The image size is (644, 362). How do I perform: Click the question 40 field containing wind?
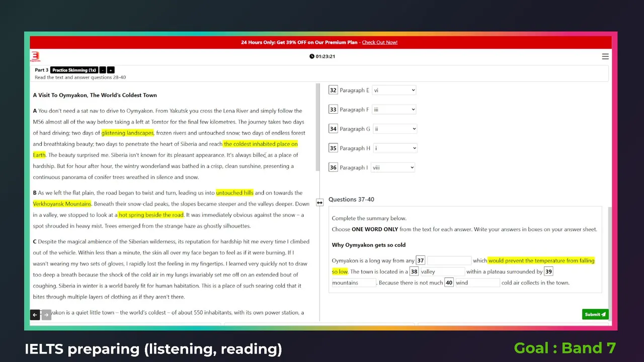tap(477, 283)
